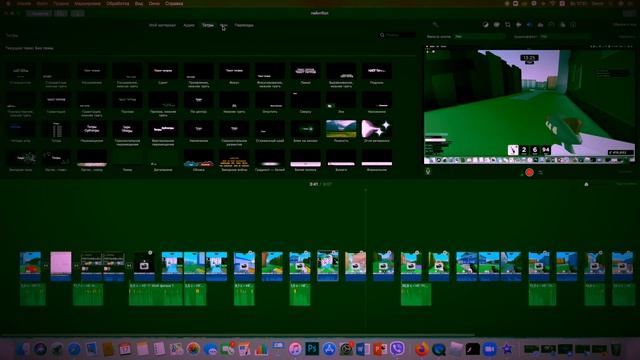
Task: Click reset all button at adjustments bar end
Action: pyautogui.click(x=624, y=25)
